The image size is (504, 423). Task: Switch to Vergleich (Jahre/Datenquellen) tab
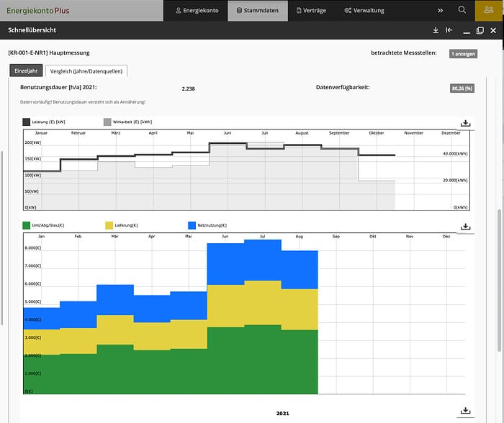point(86,70)
